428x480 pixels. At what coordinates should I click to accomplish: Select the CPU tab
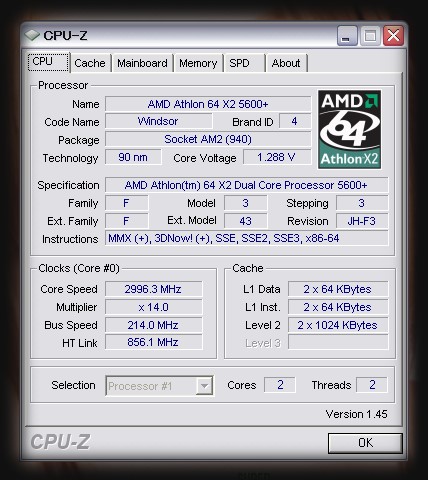(x=48, y=62)
